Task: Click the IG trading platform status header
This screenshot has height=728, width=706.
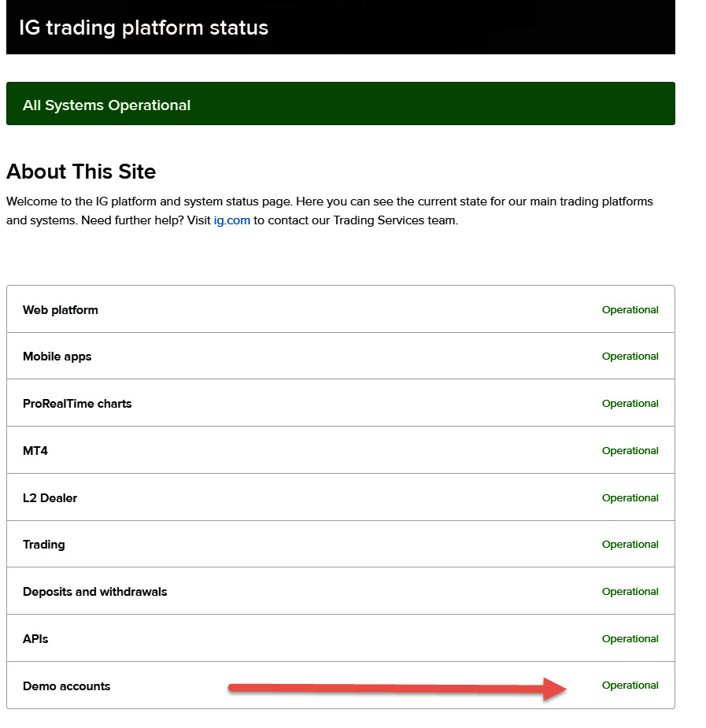Action: click(143, 28)
